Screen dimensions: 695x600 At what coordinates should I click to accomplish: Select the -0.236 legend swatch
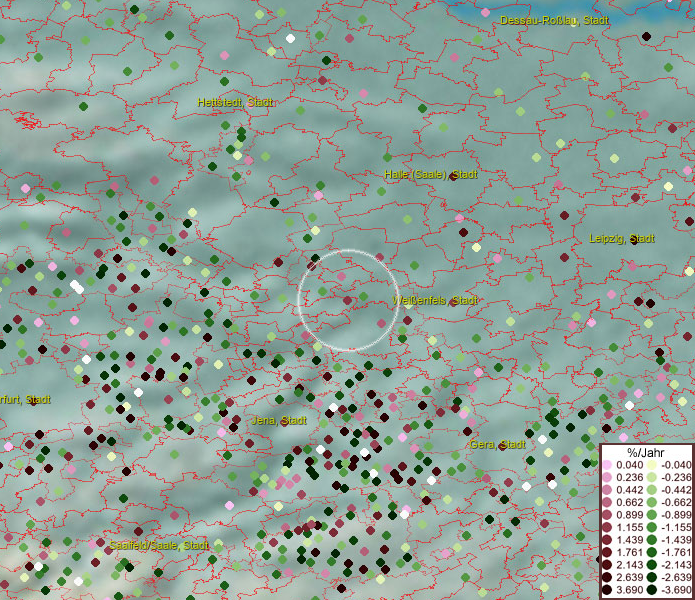652,477
